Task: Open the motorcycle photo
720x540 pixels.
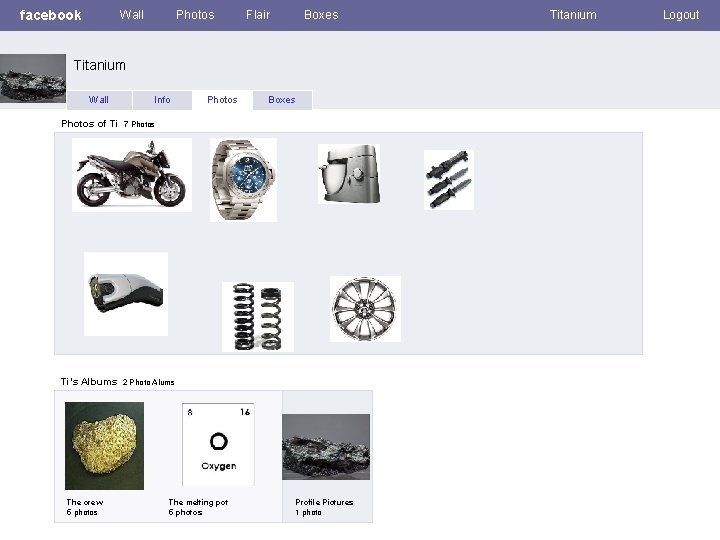Action: (x=132, y=175)
